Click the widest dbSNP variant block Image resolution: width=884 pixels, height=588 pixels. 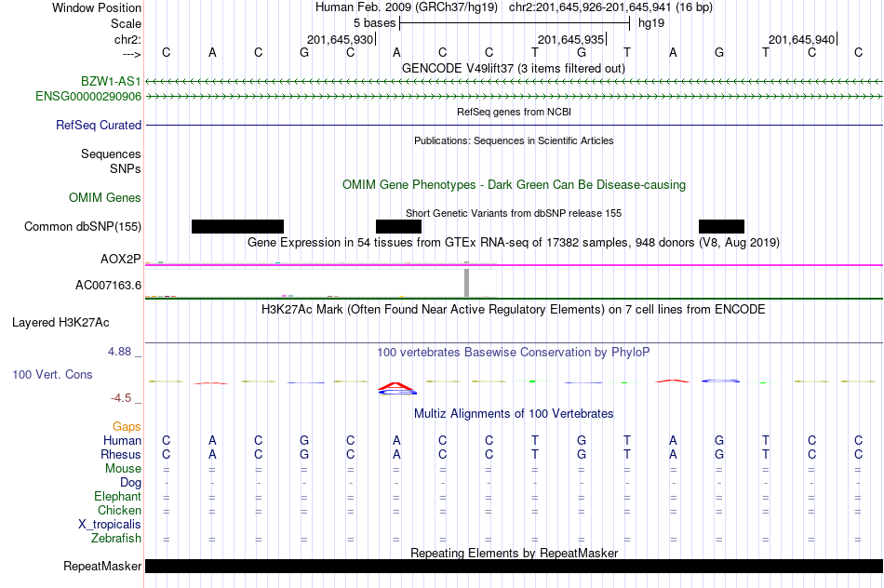click(x=237, y=227)
